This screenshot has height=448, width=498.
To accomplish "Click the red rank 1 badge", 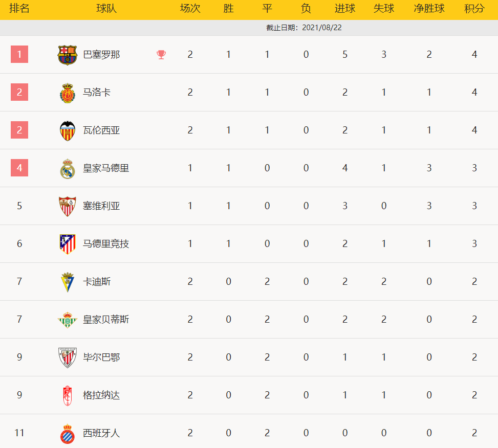I will coord(19,54).
